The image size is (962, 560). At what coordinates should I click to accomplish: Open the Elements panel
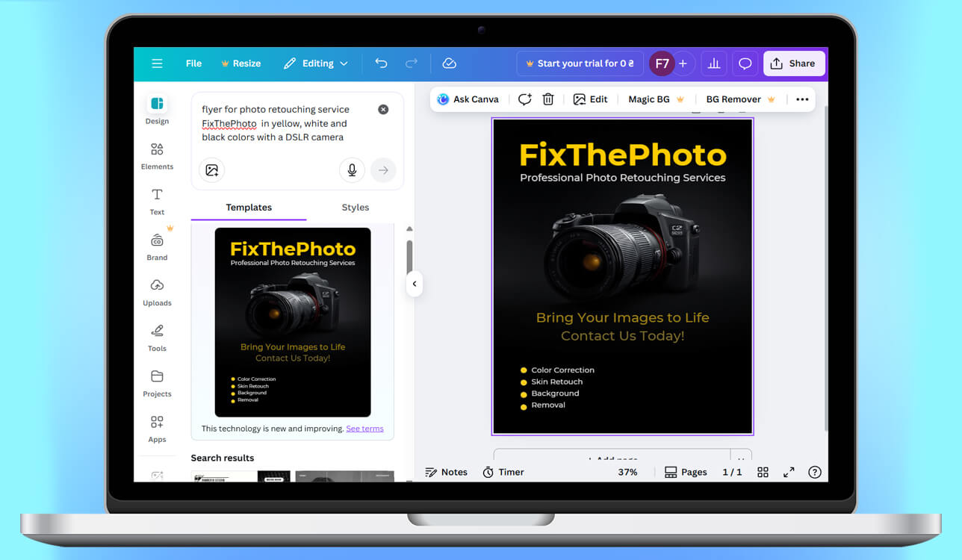click(157, 155)
